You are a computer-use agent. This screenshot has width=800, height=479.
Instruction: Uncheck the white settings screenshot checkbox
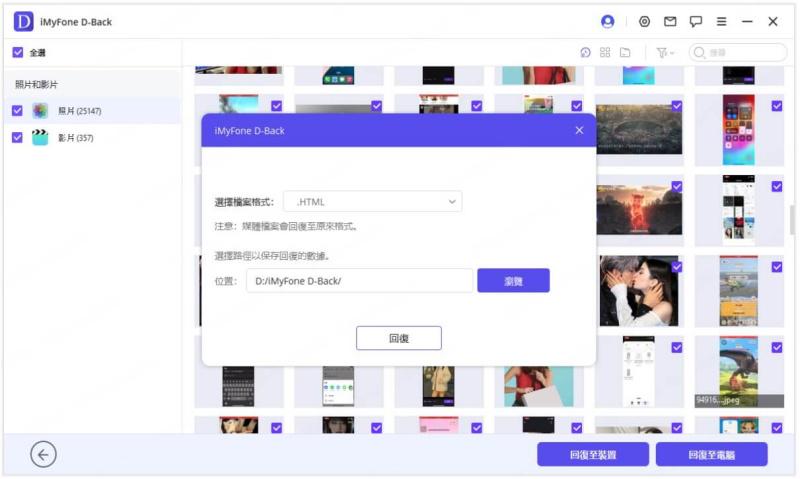[677, 347]
